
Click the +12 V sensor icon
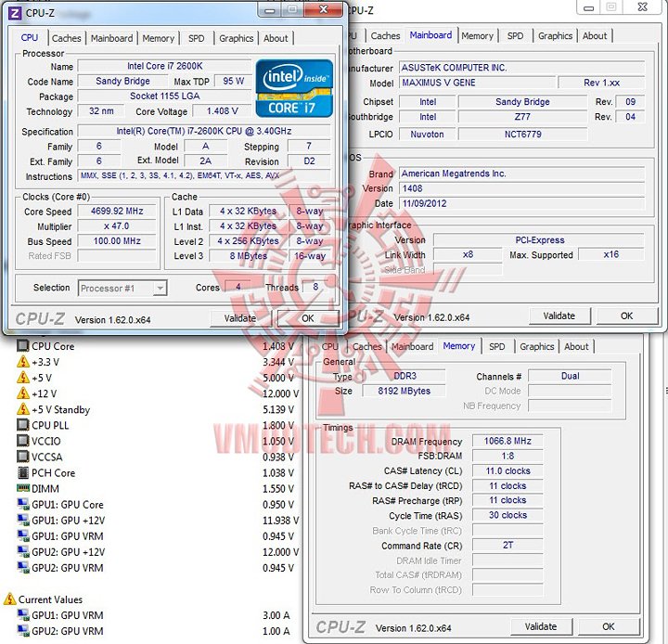23,393
